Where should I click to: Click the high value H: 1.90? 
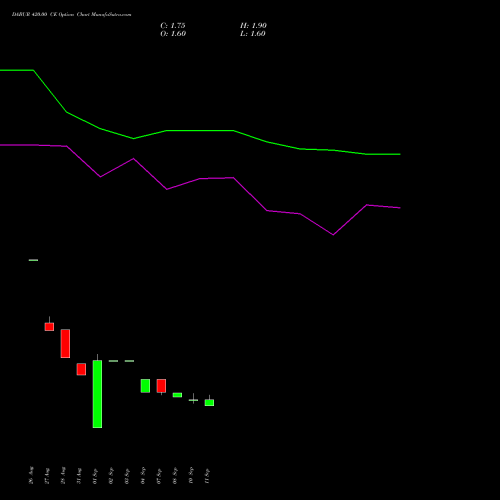coord(253,26)
